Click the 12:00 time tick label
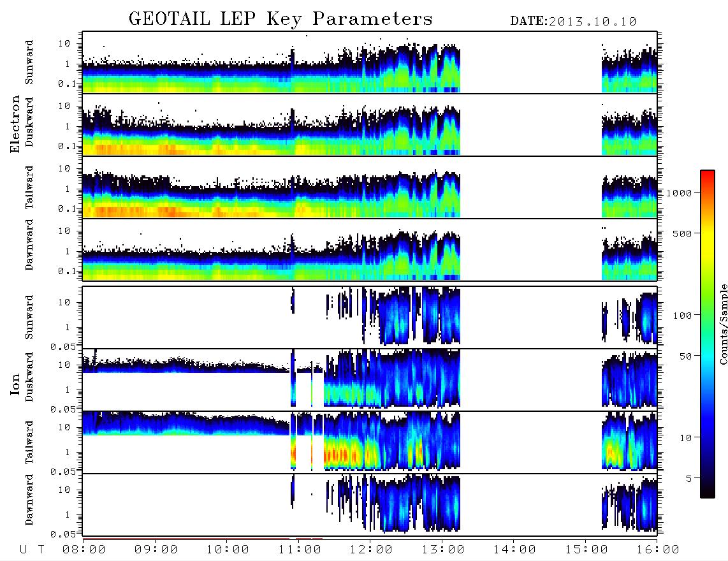This screenshot has height=561, width=728. click(x=371, y=550)
